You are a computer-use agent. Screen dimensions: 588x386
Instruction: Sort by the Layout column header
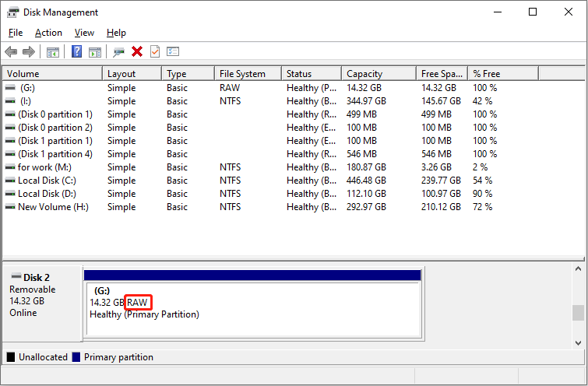pos(132,74)
